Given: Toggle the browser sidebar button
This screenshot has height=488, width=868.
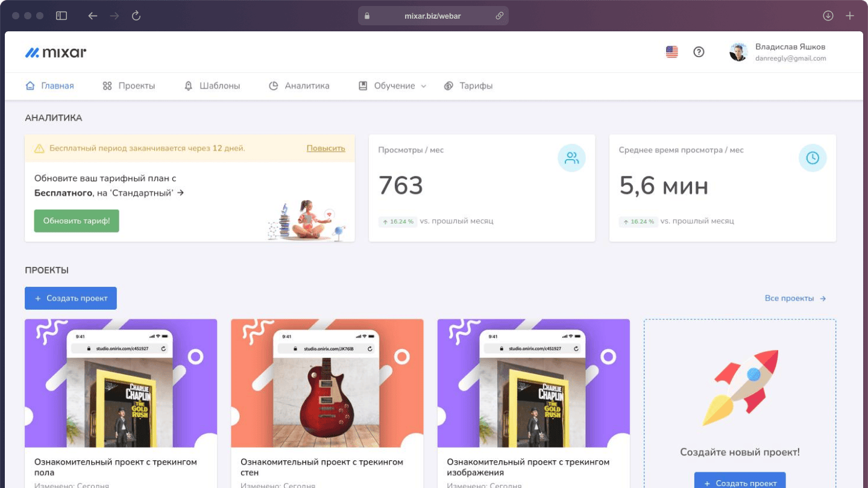Looking at the screenshot, I should pyautogui.click(x=61, y=16).
